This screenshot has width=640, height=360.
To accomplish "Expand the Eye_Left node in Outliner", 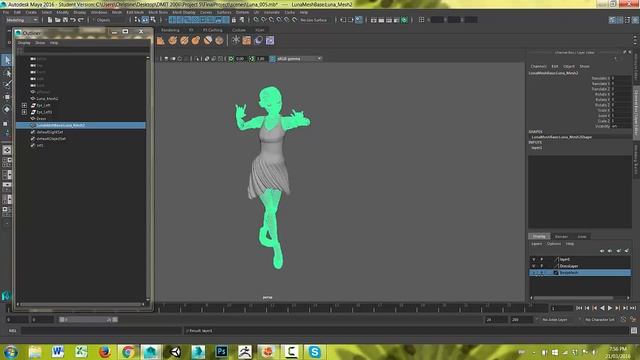I will [x=24, y=105].
